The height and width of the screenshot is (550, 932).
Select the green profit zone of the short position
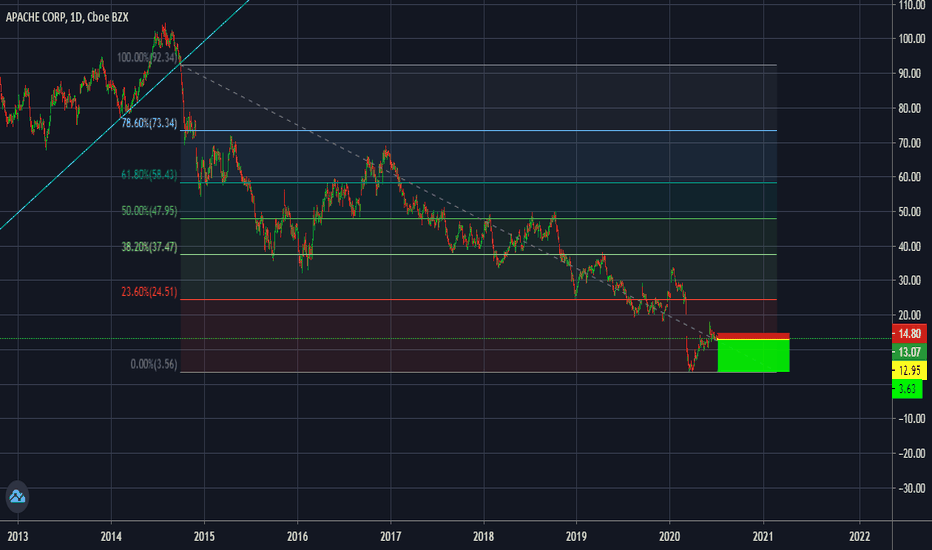click(x=753, y=356)
